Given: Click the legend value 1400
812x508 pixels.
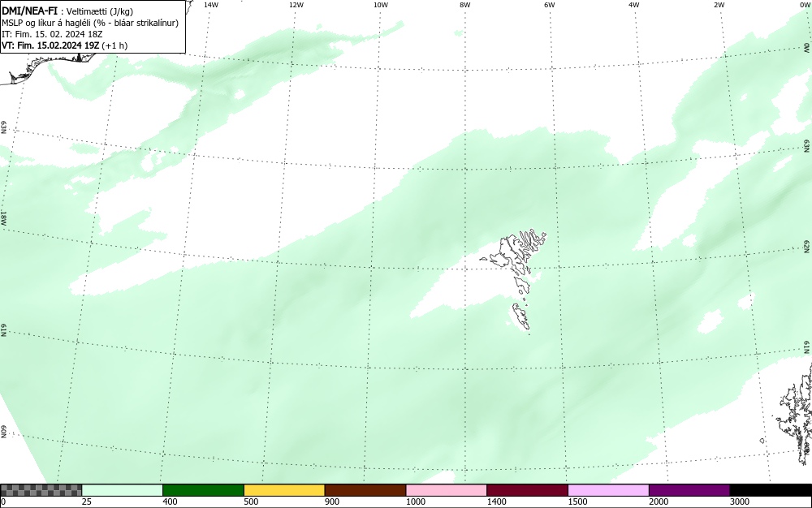Looking at the screenshot, I should click(x=497, y=502).
